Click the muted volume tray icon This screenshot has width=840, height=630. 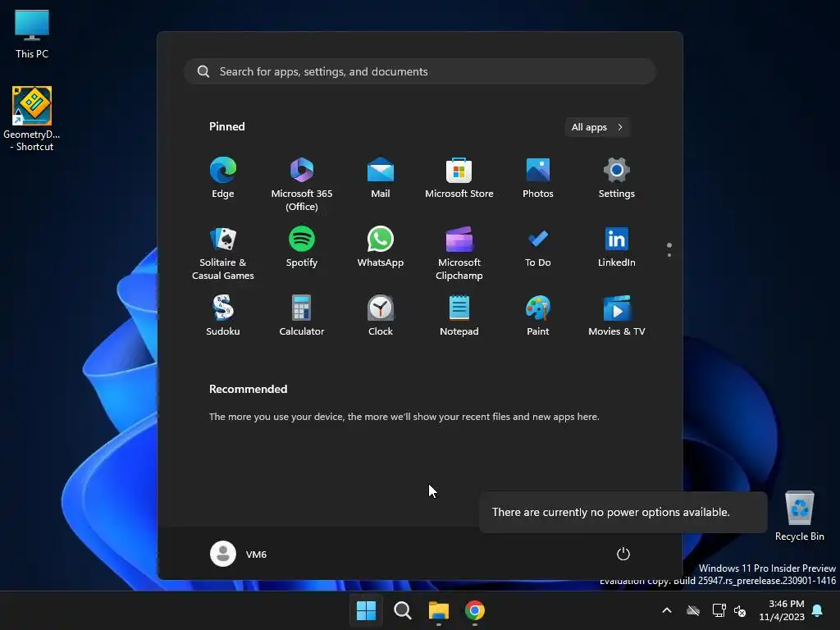pyautogui.click(x=740, y=610)
